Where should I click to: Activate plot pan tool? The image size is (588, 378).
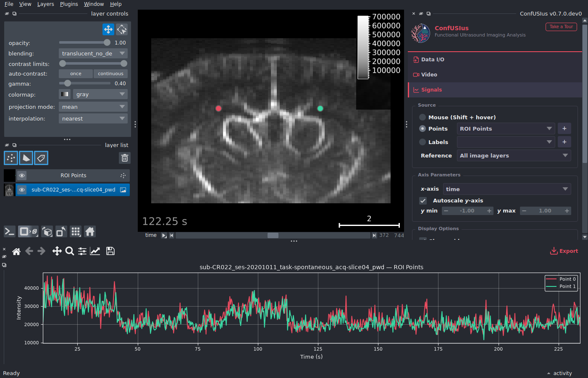57,251
